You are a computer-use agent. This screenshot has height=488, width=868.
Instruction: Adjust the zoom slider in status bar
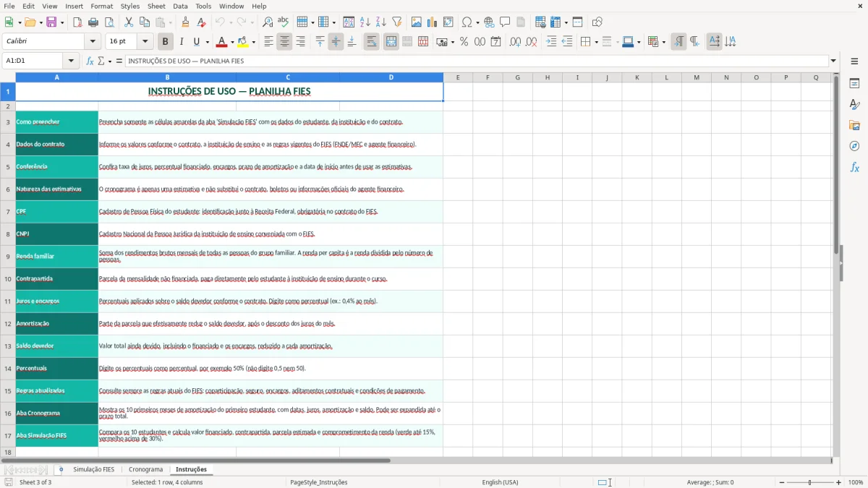[x=810, y=482]
